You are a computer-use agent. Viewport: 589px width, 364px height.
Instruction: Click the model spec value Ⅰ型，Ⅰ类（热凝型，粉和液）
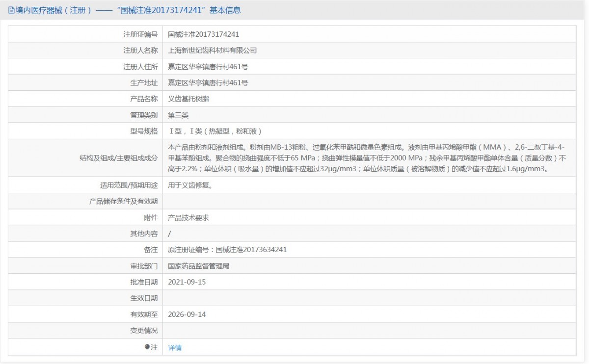tap(215, 131)
